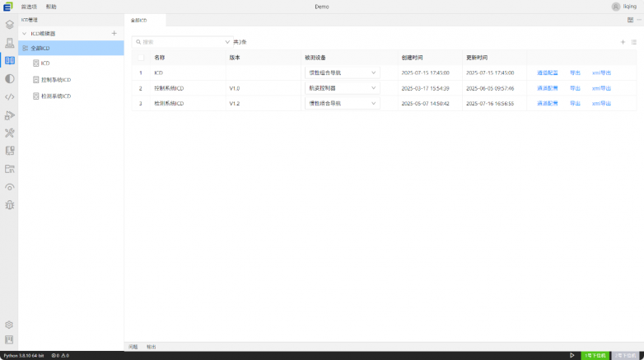
Task: Open the 问题 bottom panel tab
Action: pyautogui.click(x=133, y=347)
